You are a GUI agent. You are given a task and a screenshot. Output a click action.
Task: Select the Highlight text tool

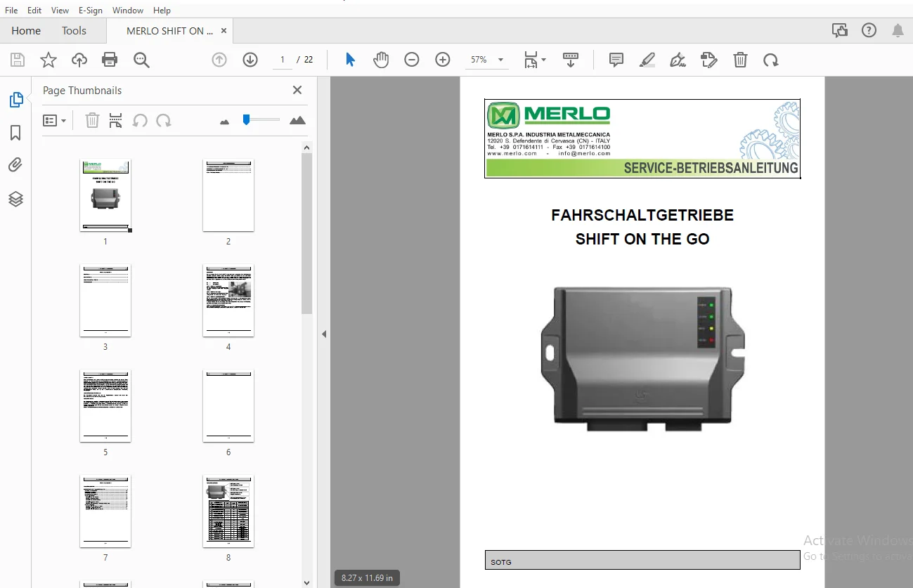[x=647, y=60]
